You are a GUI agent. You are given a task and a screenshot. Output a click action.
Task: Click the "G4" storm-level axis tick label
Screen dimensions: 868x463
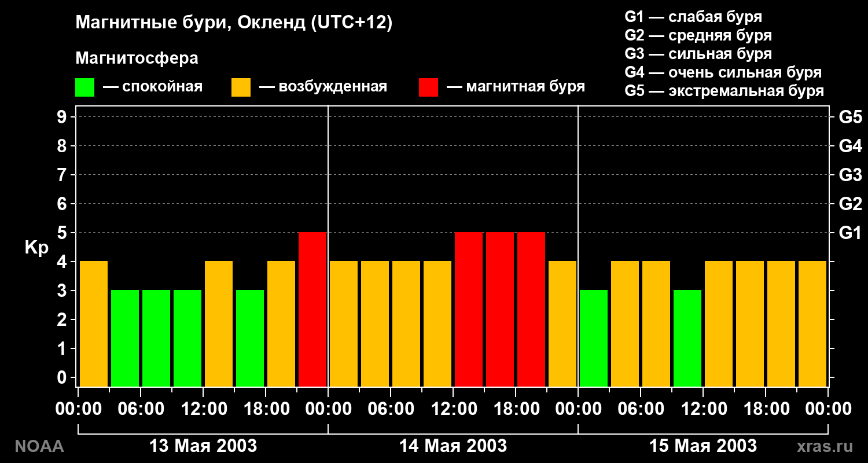point(850,146)
